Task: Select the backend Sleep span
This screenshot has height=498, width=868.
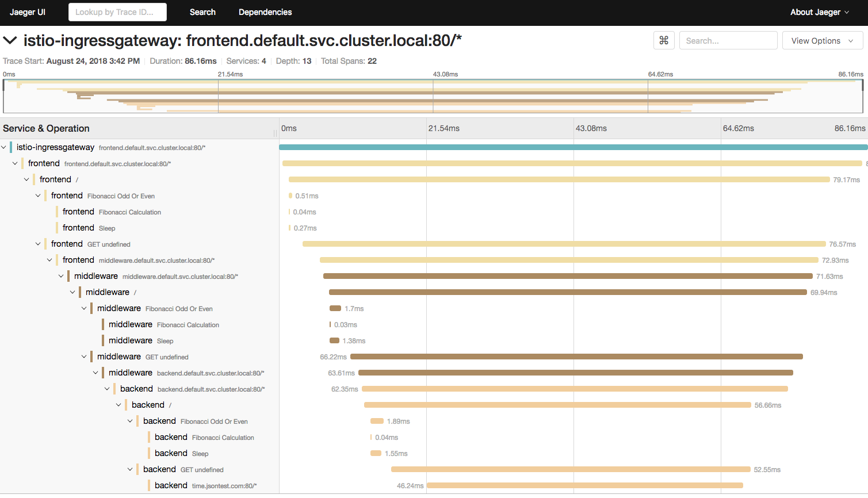Action: pyautogui.click(x=181, y=453)
